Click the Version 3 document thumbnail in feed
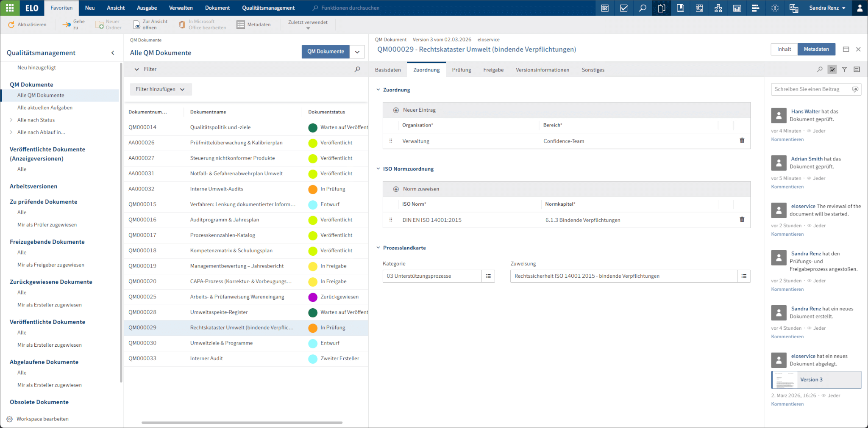This screenshot has height=428, width=868. 785,380
